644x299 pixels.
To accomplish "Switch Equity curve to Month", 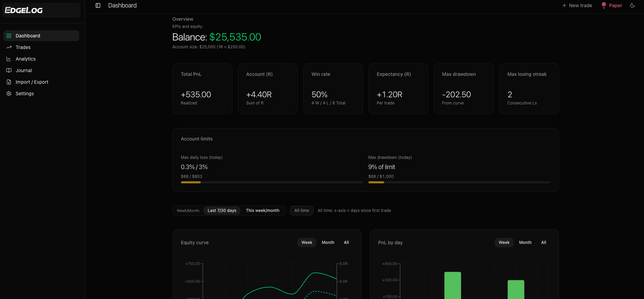I will tap(328, 243).
